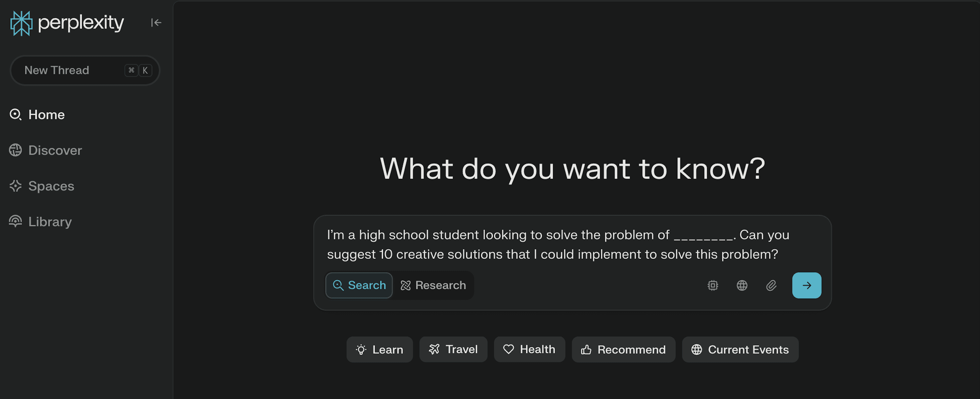Choose the Recommend suggestion chip
Image resolution: width=980 pixels, height=399 pixels.
point(624,349)
